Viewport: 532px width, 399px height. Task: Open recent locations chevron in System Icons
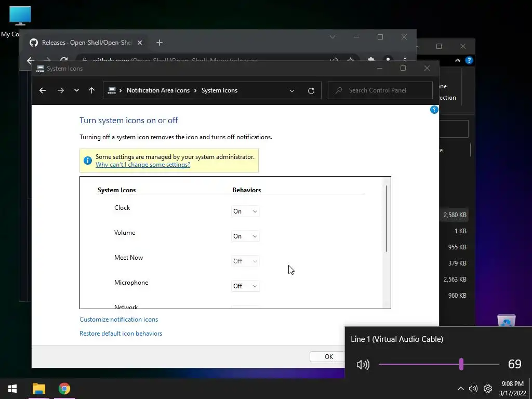coord(76,90)
